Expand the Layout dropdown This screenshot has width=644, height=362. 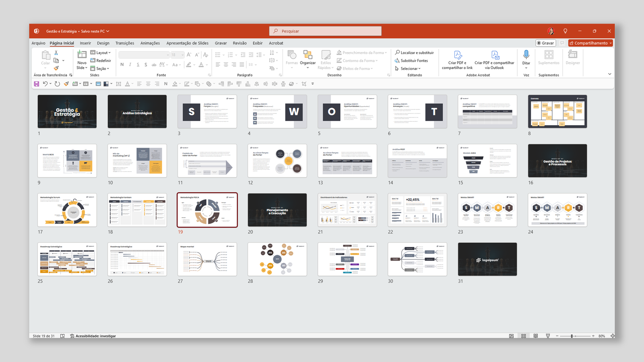coord(101,53)
